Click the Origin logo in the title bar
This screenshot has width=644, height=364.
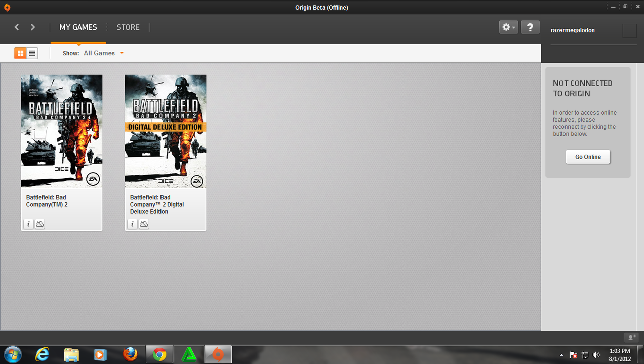pyautogui.click(x=7, y=7)
